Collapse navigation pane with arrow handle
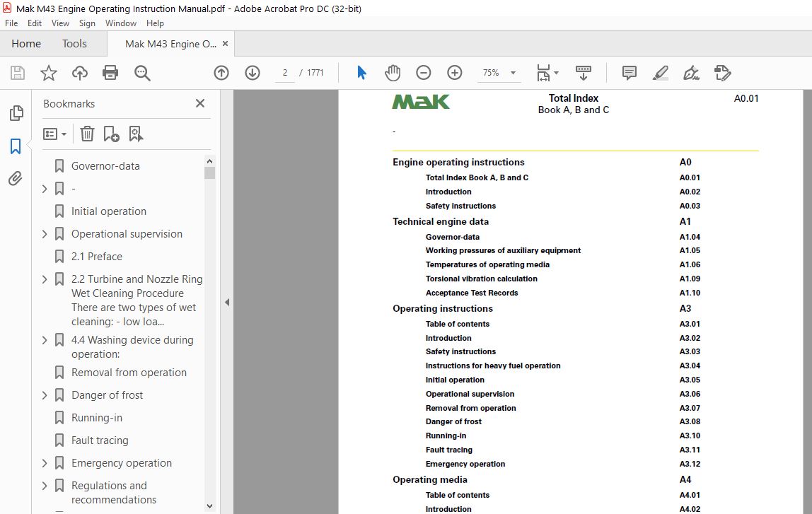Viewport: 812px width, 514px height. pos(227,303)
